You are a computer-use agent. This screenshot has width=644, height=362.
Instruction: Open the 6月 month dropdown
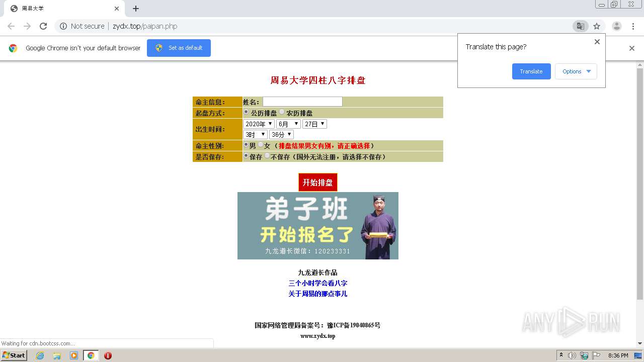[288, 124]
